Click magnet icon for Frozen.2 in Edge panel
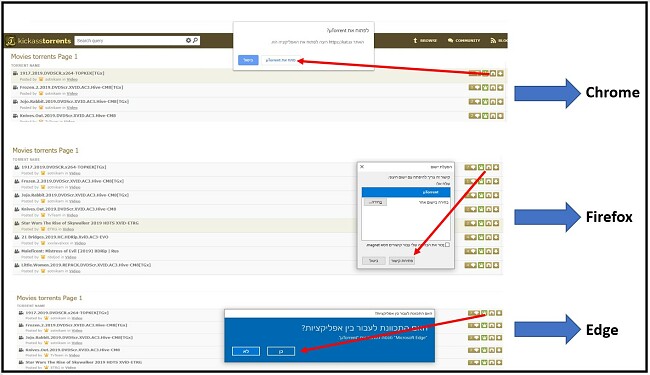This screenshot has width=650, height=375. pos(492,325)
